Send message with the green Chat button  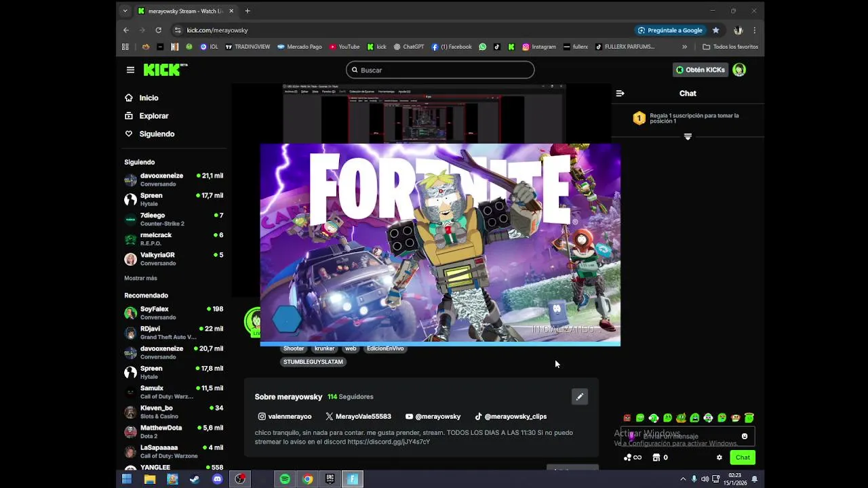tap(743, 457)
